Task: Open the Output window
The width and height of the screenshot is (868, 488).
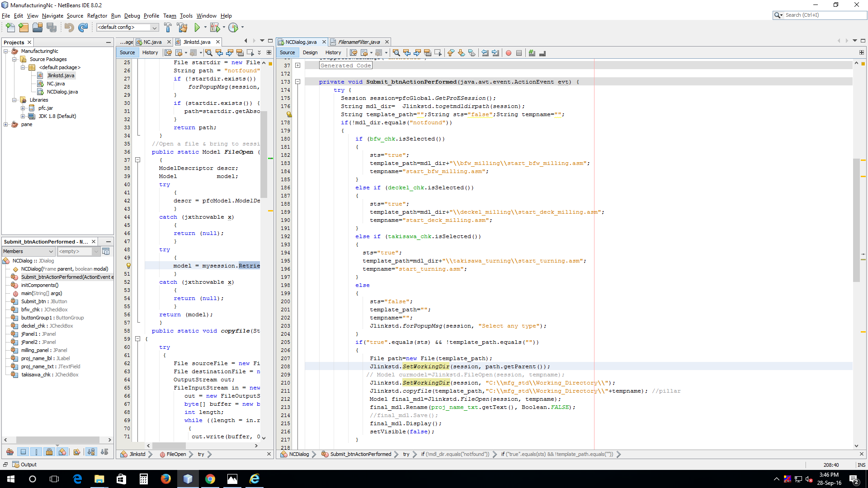Action: point(25,465)
